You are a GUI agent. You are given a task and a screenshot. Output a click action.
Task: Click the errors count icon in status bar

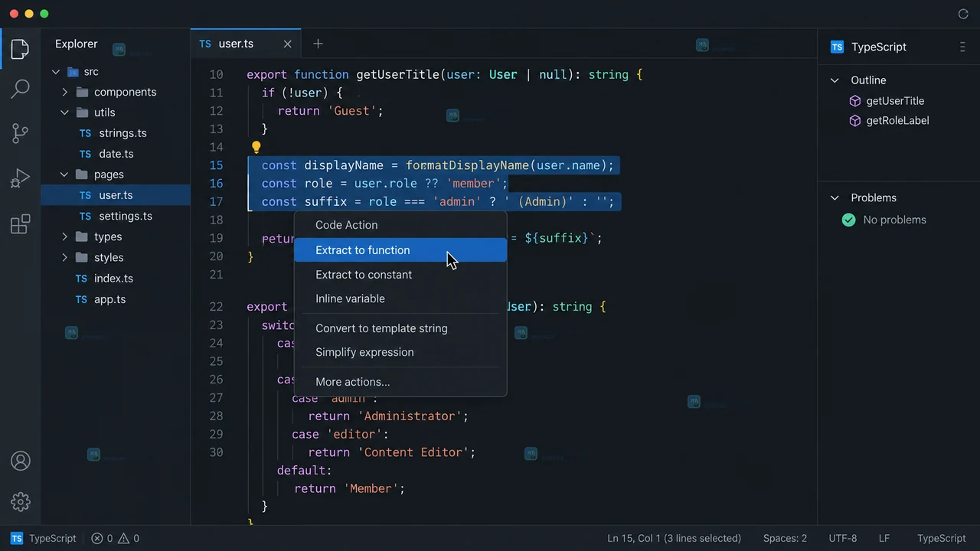(97, 538)
